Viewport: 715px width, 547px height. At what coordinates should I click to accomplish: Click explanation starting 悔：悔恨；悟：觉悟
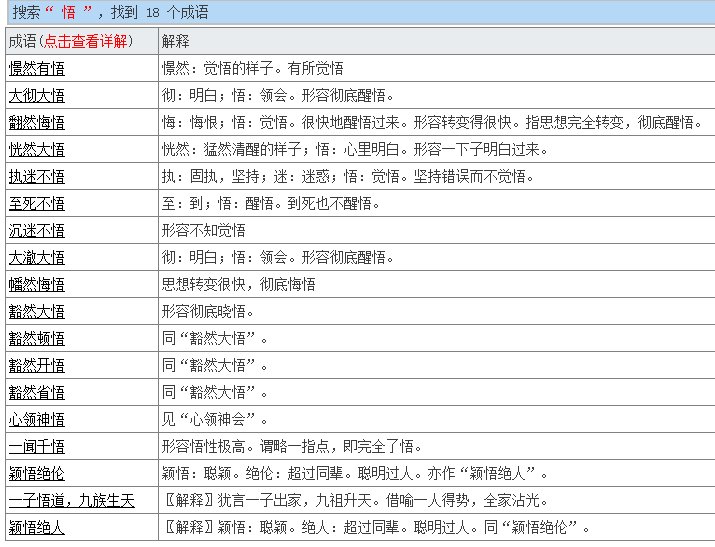tap(432, 122)
